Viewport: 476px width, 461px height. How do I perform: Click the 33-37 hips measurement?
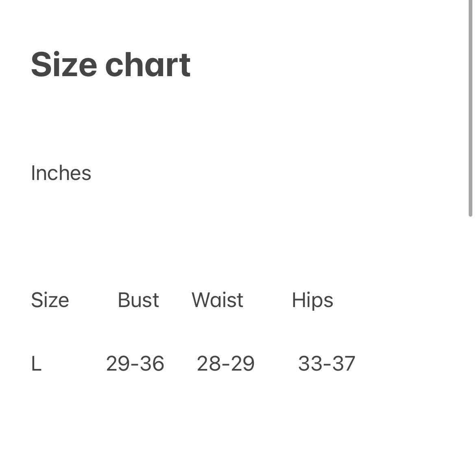pyautogui.click(x=327, y=364)
